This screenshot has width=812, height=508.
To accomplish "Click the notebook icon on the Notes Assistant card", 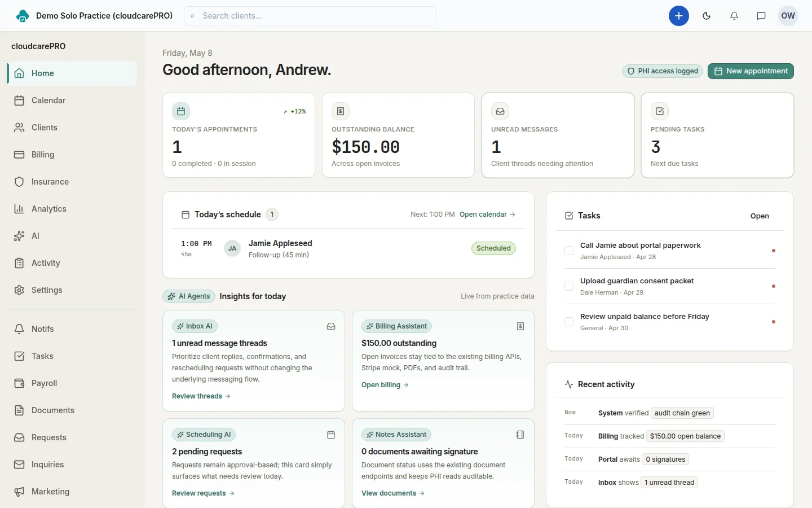I will pyautogui.click(x=520, y=435).
